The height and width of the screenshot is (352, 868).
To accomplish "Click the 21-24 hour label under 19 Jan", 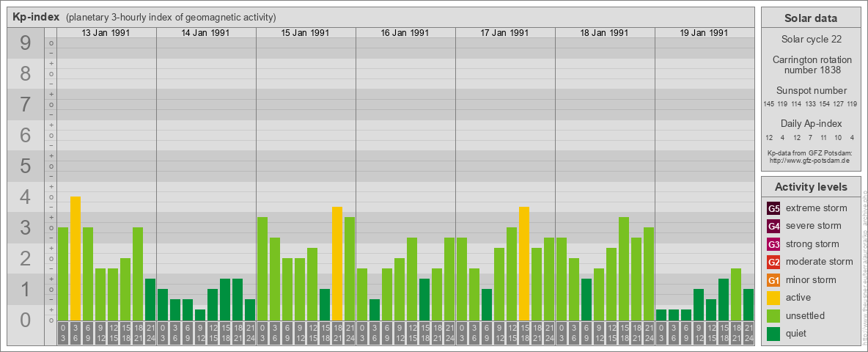I will 749,332.
